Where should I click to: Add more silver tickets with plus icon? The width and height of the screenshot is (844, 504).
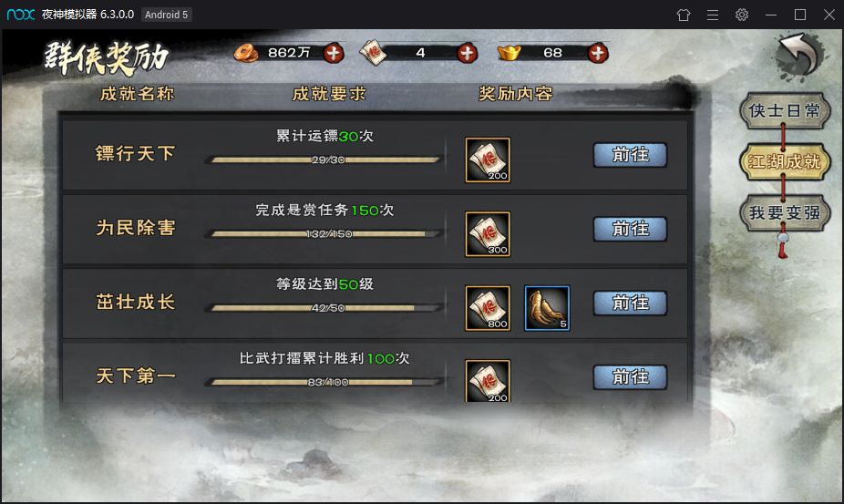467,53
